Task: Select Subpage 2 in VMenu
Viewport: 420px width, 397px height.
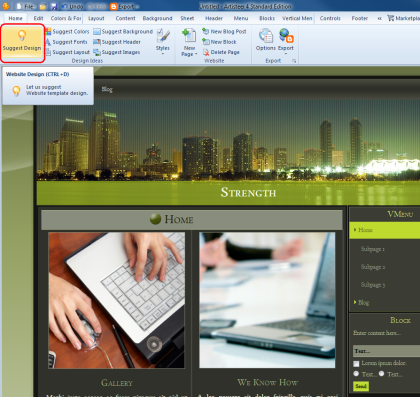Action: point(373,267)
